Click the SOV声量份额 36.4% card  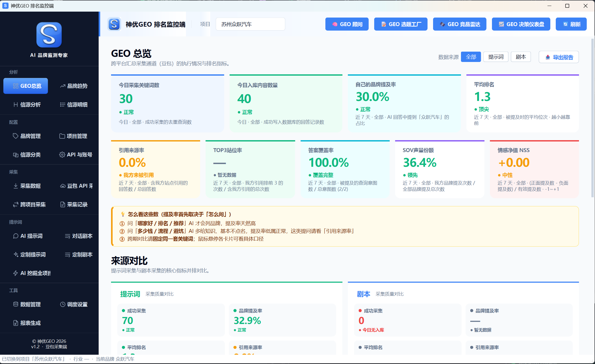coord(440,169)
